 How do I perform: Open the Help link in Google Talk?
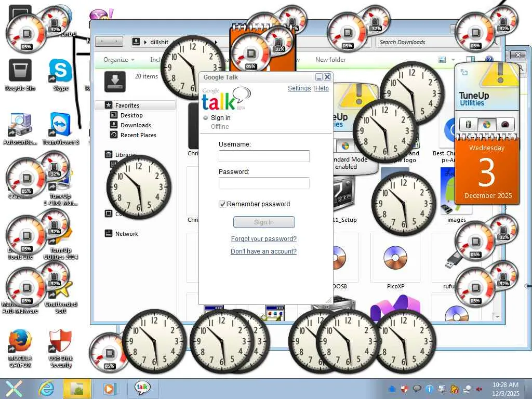coord(322,88)
